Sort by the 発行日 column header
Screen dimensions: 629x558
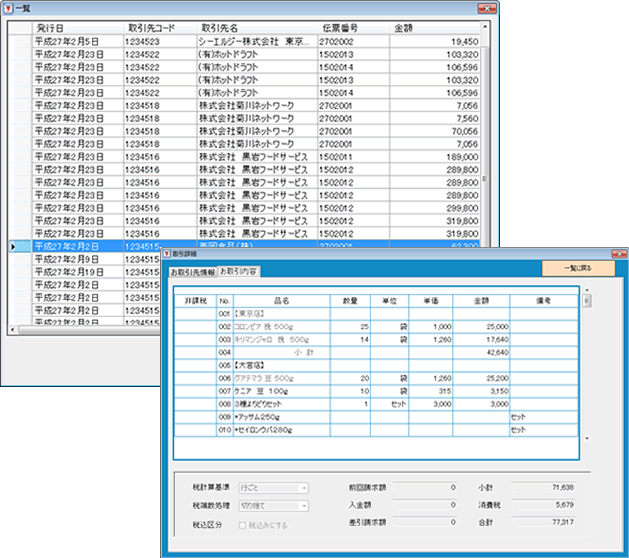tap(78, 28)
